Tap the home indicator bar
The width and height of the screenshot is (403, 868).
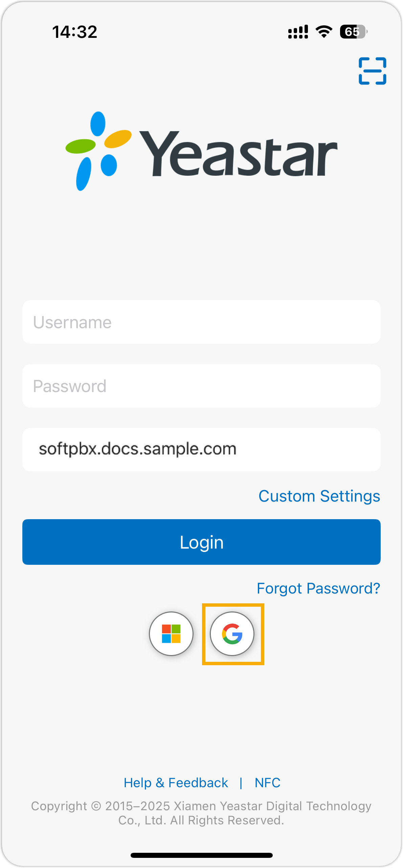click(x=201, y=855)
